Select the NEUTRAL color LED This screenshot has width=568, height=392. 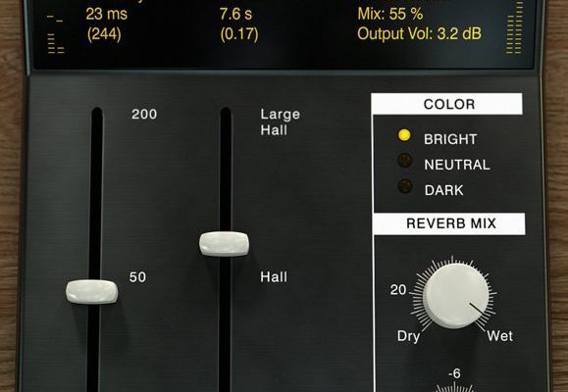[404, 161]
